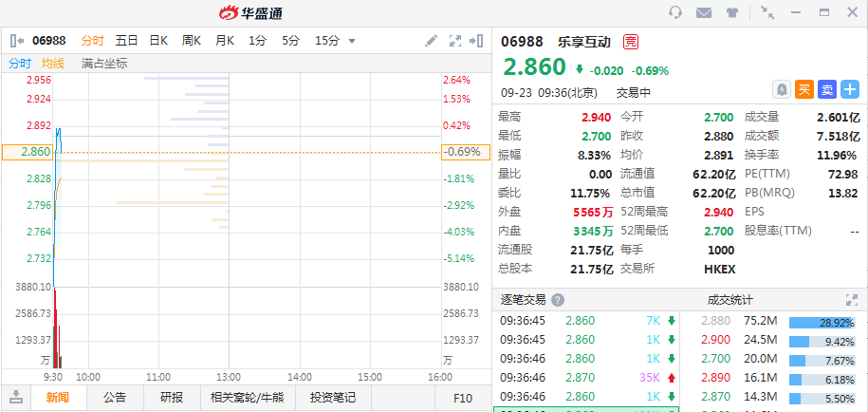868x412 pixels.
Task: Click the 13:00 time label on the chart
Action: pyautogui.click(x=229, y=378)
